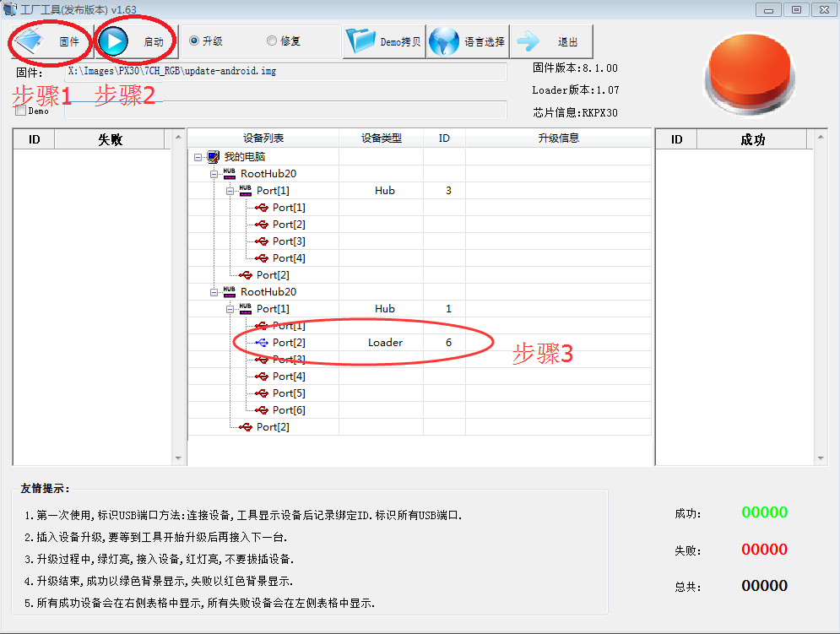Collapse the 我的电脑 root node
This screenshot has height=634, width=840.
point(198,157)
